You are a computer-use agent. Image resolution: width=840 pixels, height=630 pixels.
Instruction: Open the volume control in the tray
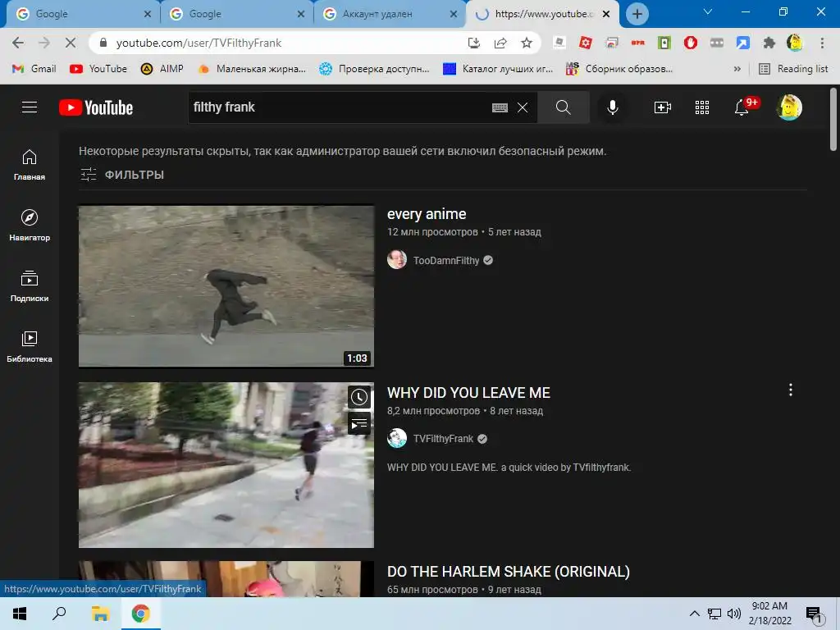734,614
